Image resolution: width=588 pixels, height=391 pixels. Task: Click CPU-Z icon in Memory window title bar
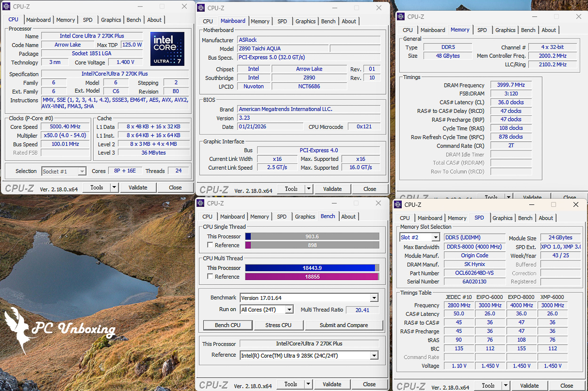(401, 16)
